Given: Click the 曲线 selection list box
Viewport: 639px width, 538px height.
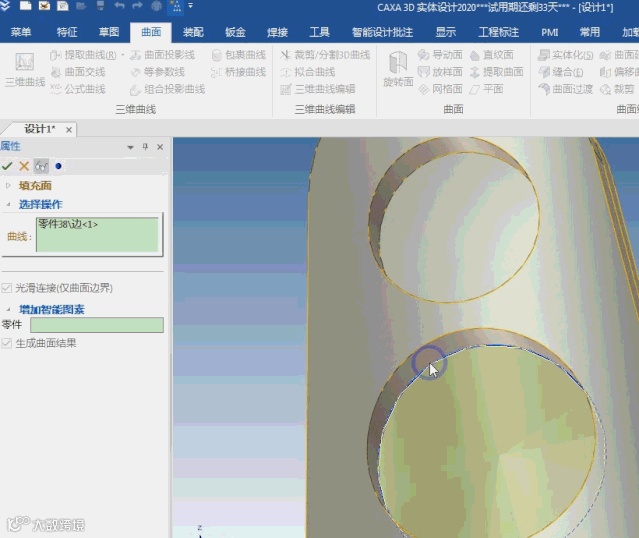Looking at the screenshot, I should [97, 234].
